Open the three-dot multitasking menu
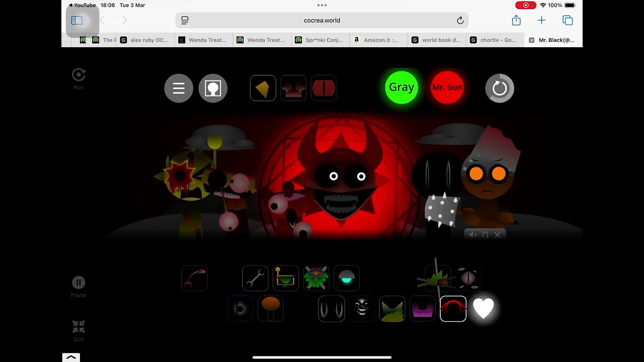This screenshot has height=362, width=644. (322, 5)
